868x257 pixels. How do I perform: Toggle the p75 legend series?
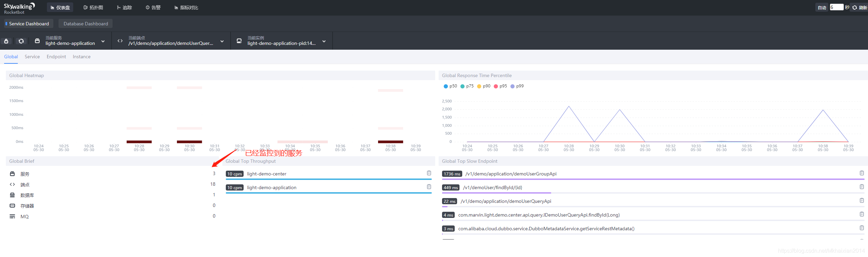pyautogui.click(x=467, y=86)
